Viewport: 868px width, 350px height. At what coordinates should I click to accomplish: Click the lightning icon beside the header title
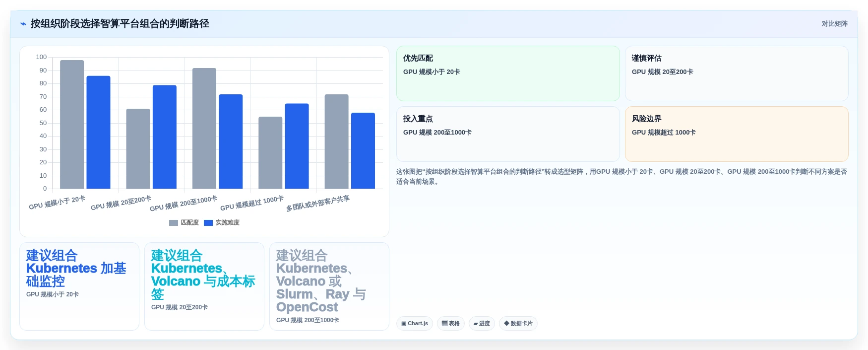pyautogui.click(x=23, y=24)
